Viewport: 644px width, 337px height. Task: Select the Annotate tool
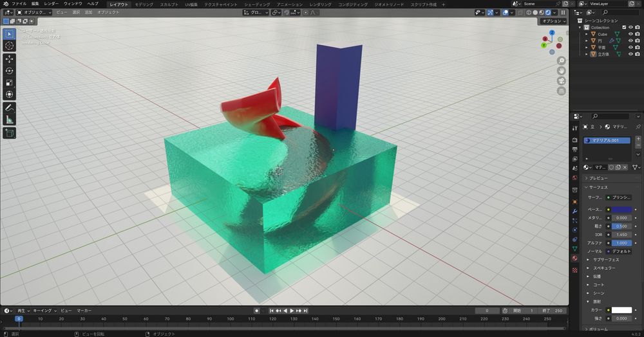pos(9,108)
